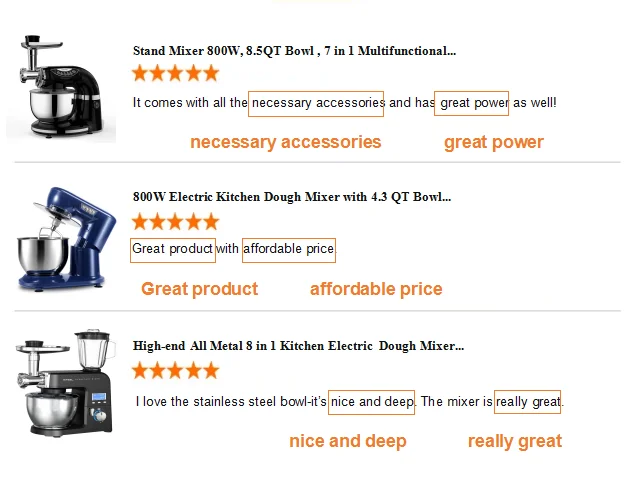The height and width of the screenshot is (498, 635).
Task: Click the mixer with blender product image
Action: pyautogui.click(x=66, y=386)
